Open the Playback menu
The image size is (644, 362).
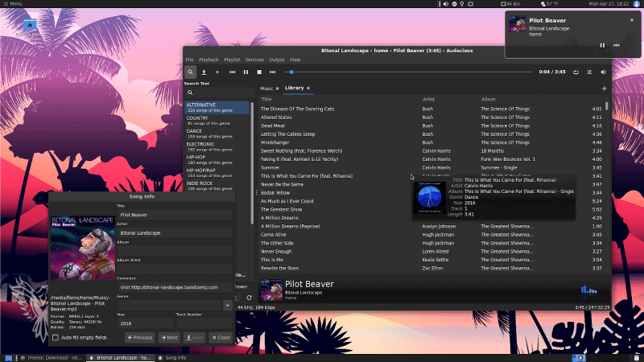[x=208, y=60]
